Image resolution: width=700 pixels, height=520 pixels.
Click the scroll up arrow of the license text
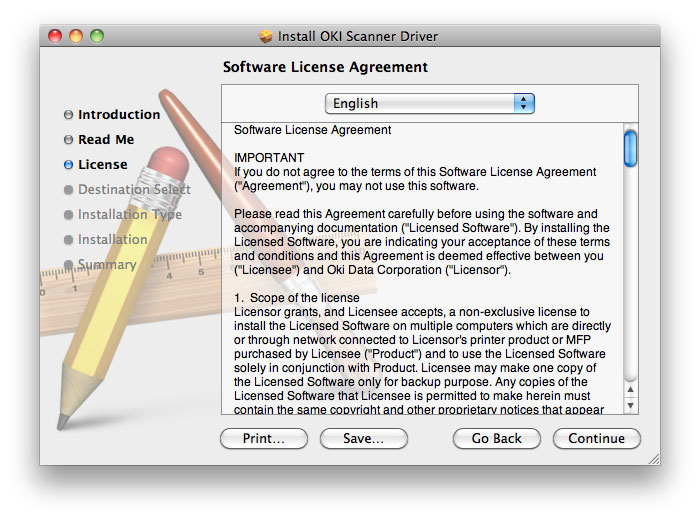coord(630,390)
